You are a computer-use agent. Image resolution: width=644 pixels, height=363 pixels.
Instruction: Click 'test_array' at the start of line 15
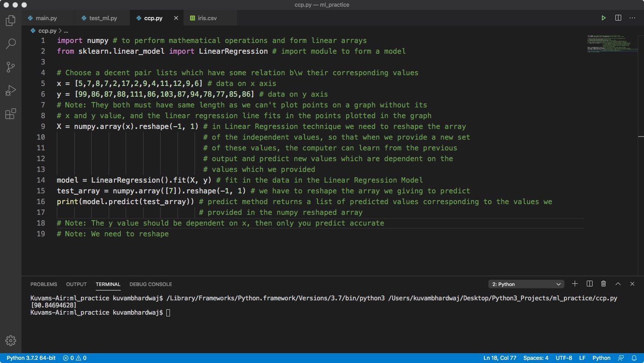pyautogui.click(x=78, y=191)
